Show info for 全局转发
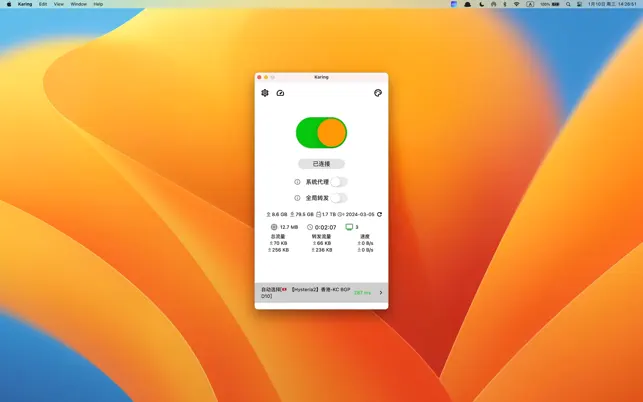The width and height of the screenshot is (643, 402). [297, 198]
